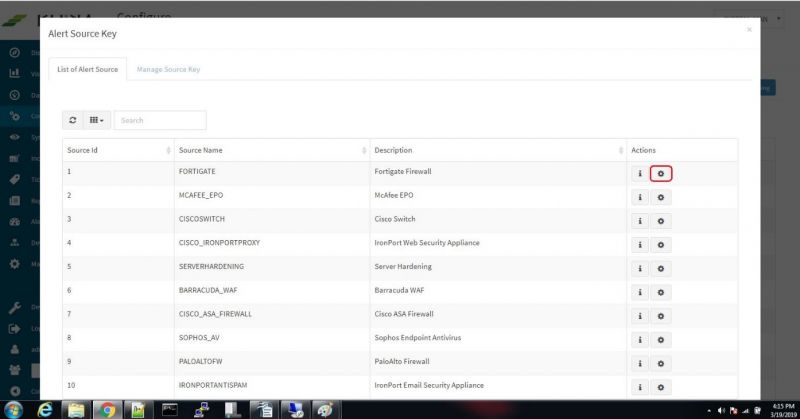Click wrench icon in background sidebar
This screenshot has height=419, width=800.
(x=15, y=307)
